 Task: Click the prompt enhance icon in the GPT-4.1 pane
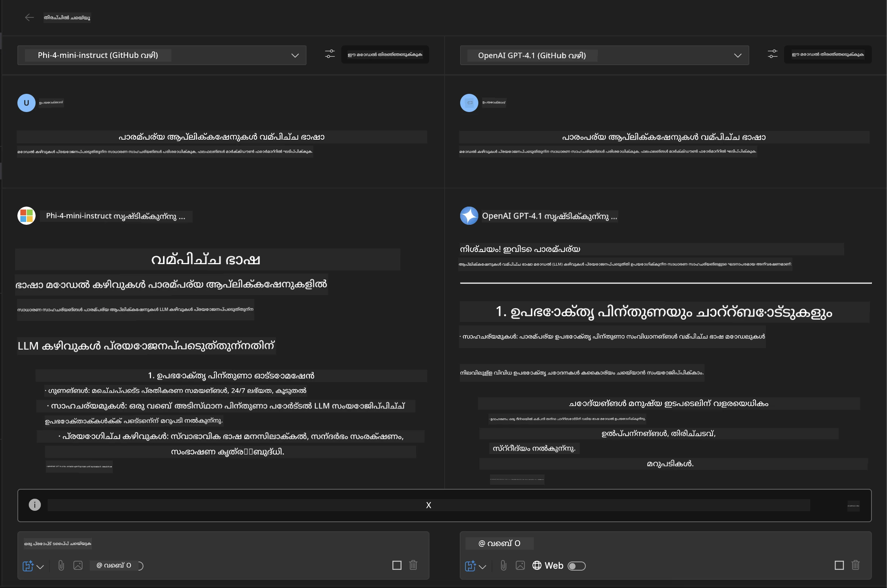(470, 566)
